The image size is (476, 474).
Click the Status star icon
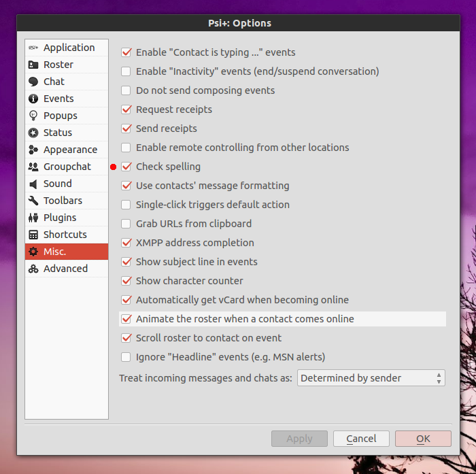[x=33, y=133]
